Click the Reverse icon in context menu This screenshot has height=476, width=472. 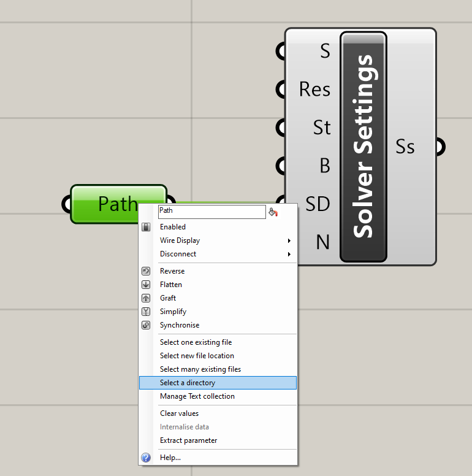(x=146, y=271)
